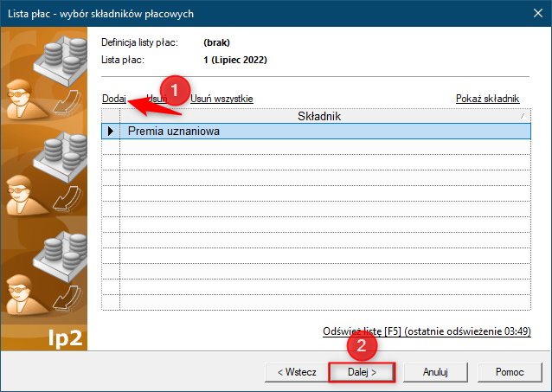Click the (brak) payroll definition value
Image resolution: width=552 pixels, height=392 pixels.
click(x=216, y=42)
